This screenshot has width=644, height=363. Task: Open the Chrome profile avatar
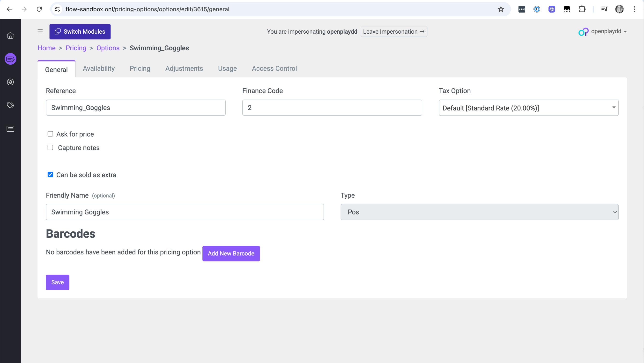619,9
